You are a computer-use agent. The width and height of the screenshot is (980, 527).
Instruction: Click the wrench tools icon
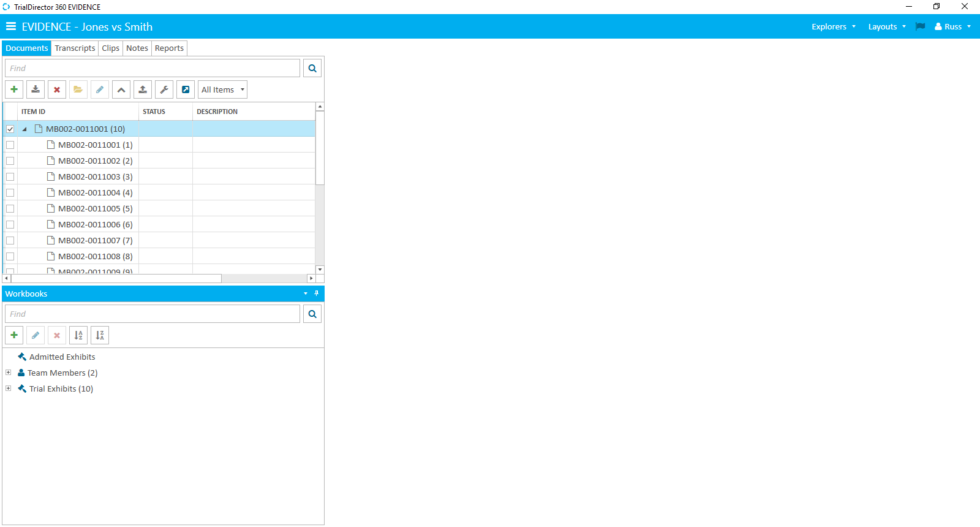(x=164, y=89)
